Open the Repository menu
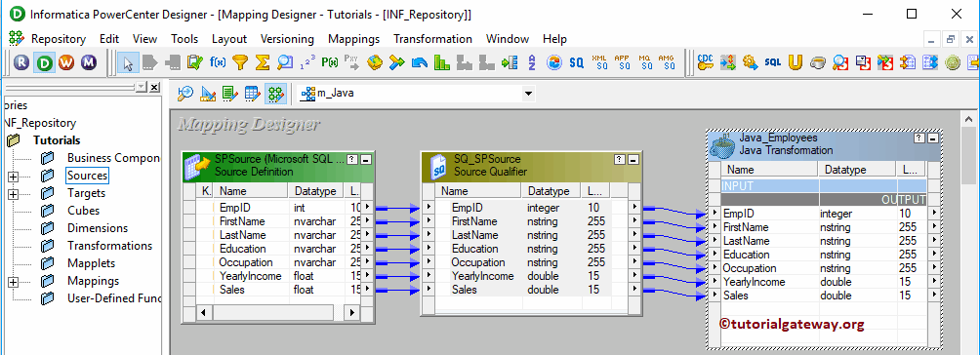Viewport: 980px width, 355px height. (x=59, y=39)
